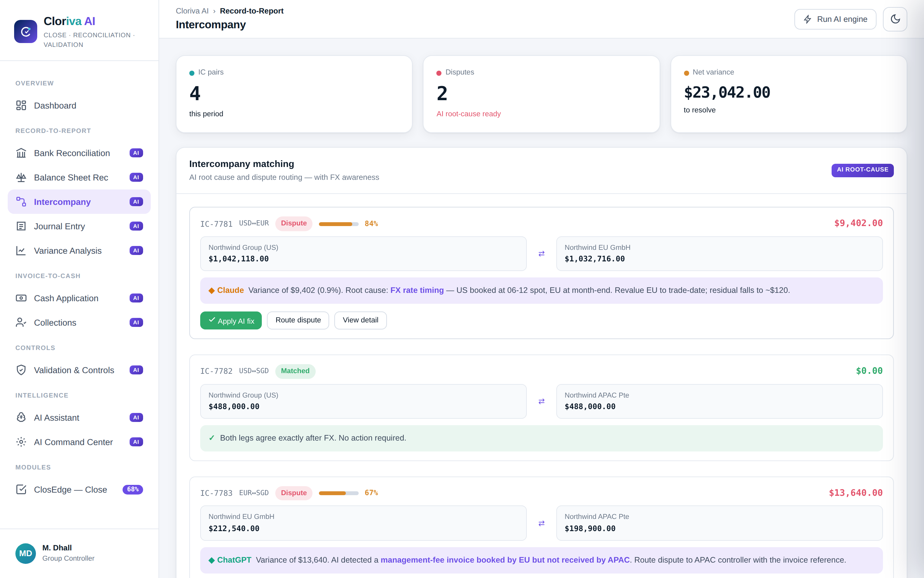Select the Intercompany sidebar item
The height and width of the screenshot is (578, 924).
[79, 202]
